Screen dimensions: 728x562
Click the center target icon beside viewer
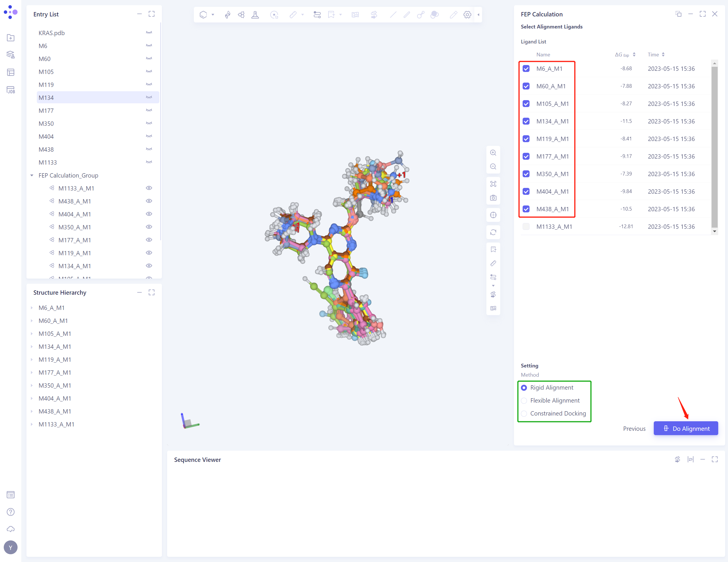coord(493,215)
